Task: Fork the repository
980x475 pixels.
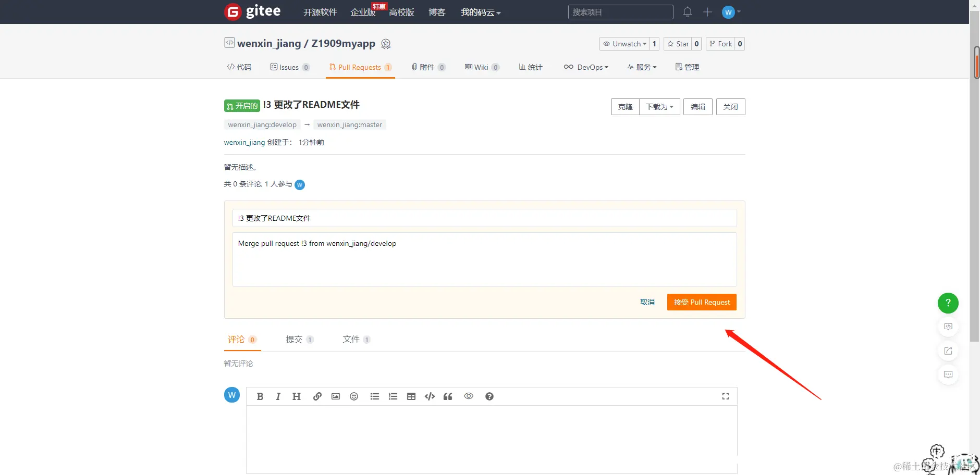Action: click(x=720, y=44)
